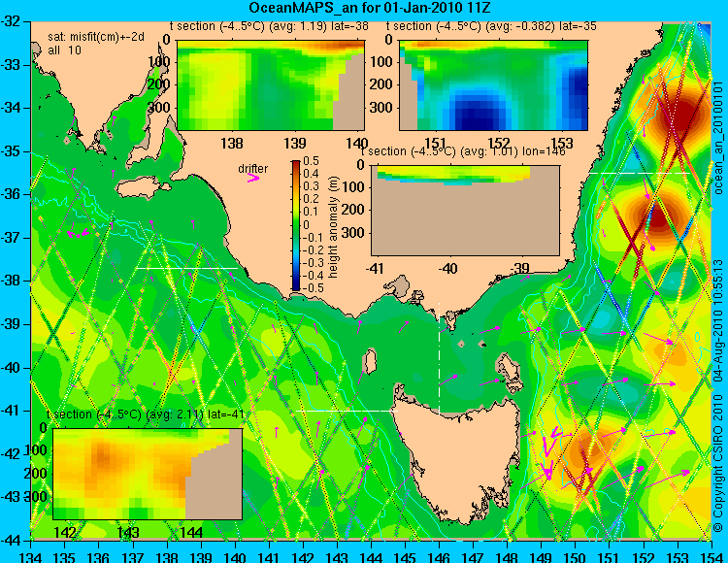This screenshot has height=563, width=728.
Task: Click the title 'OceanMAPS_an for 01-Jan-2010 11Z'
Action: (369, 8)
